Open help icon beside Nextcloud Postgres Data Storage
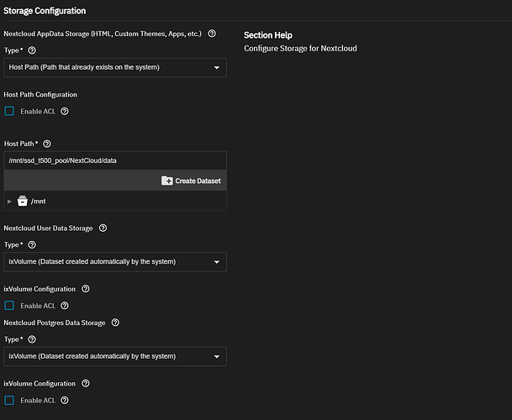The width and height of the screenshot is (512, 420). tap(115, 323)
